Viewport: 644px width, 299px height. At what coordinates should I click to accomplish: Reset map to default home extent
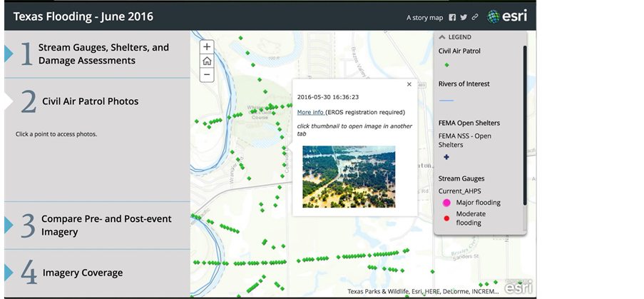click(206, 61)
